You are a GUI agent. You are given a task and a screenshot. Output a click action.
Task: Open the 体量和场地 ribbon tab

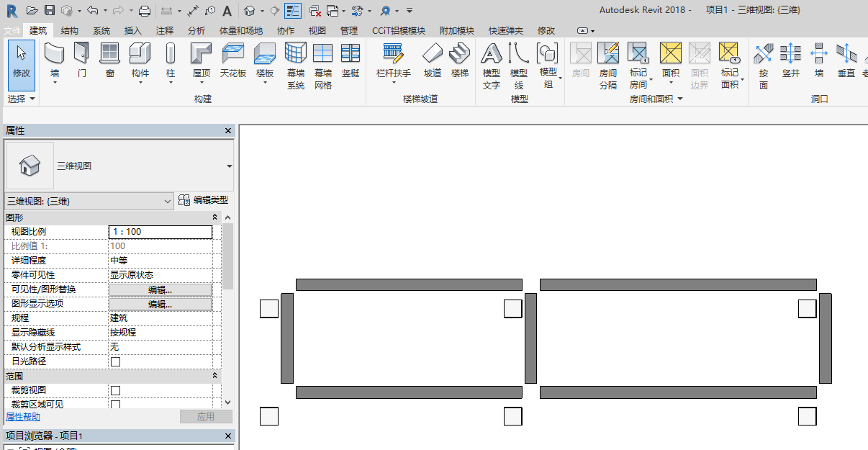[x=241, y=31]
